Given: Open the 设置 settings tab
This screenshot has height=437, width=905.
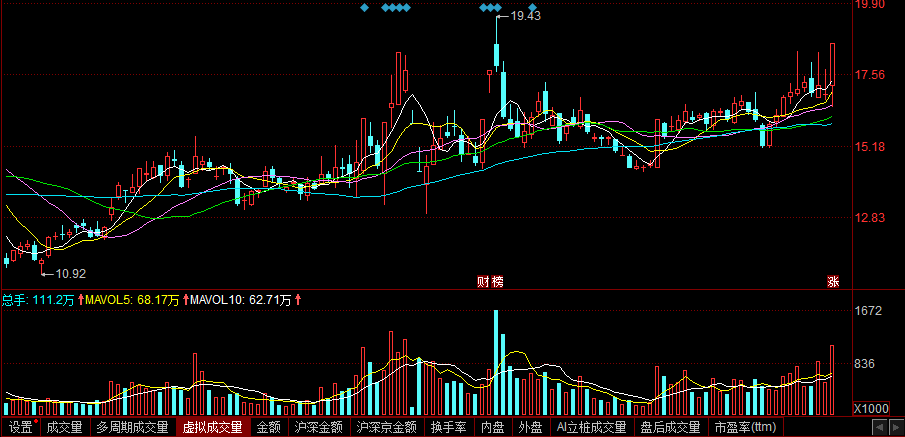Looking at the screenshot, I should pyautogui.click(x=20, y=428).
